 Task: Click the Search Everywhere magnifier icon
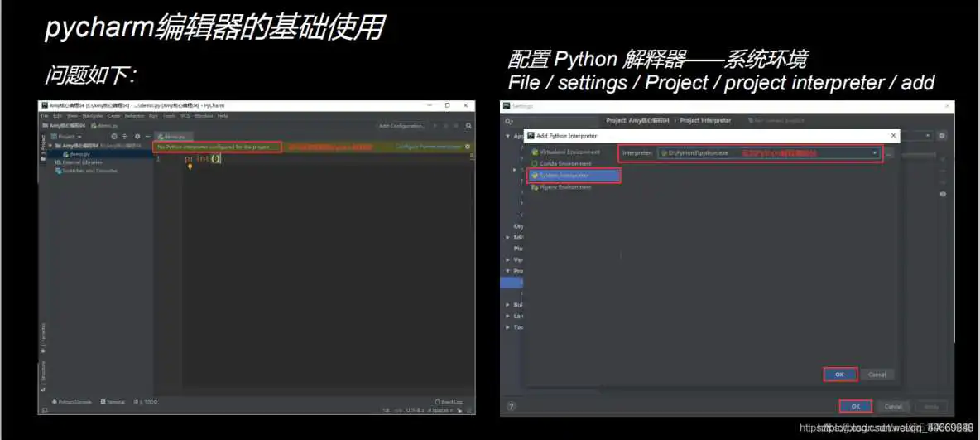tap(468, 126)
